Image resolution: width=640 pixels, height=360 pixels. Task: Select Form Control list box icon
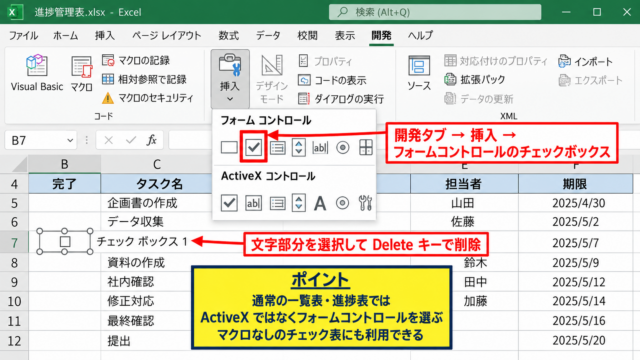tap(278, 147)
